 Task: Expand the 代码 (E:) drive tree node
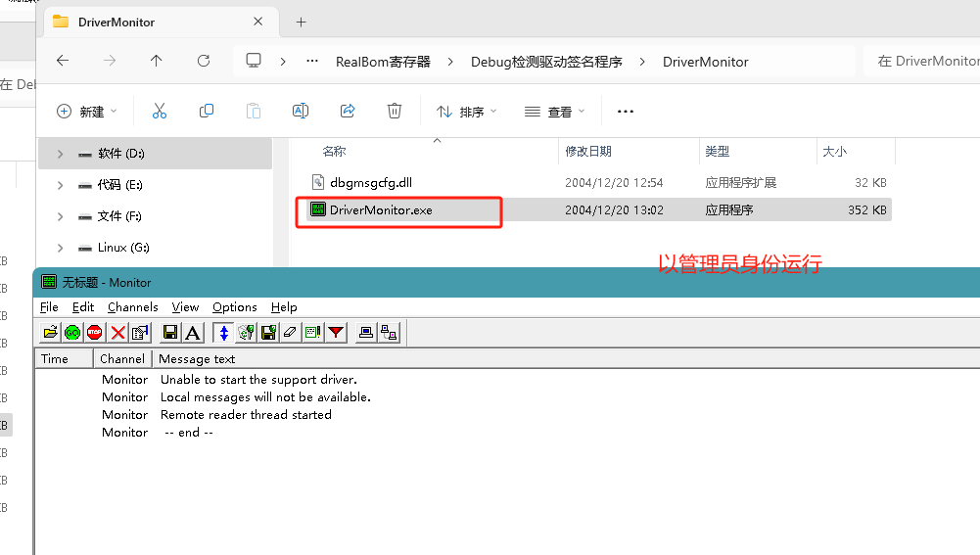(60, 185)
